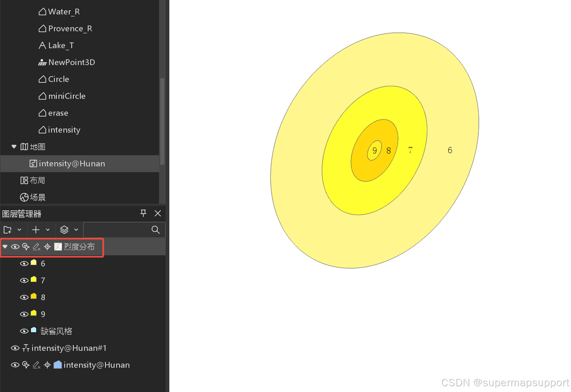The height and width of the screenshot is (392, 571).
Task: Collapse the 地图 node in workspace tree
Action: click(x=14, y=147)
